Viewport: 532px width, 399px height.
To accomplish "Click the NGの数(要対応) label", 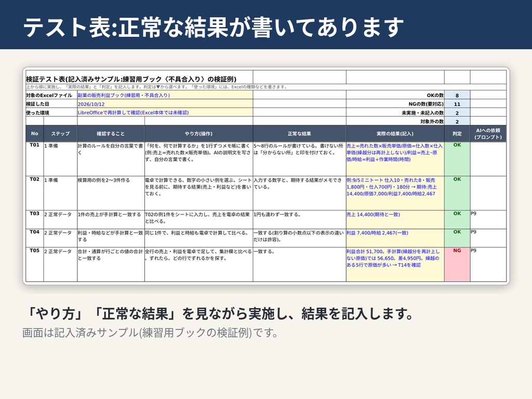I will click(x=426, y=104).
